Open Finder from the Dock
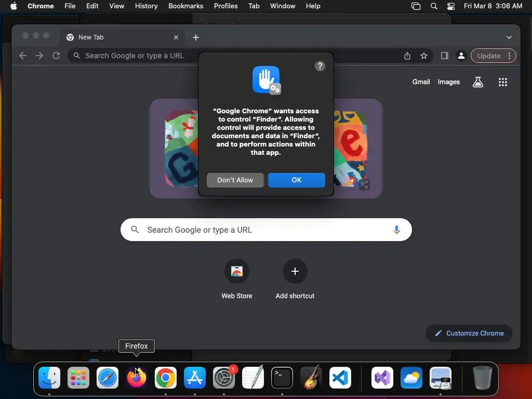The image size is (532, 399). pyautogui.click(x=49, y=378)
